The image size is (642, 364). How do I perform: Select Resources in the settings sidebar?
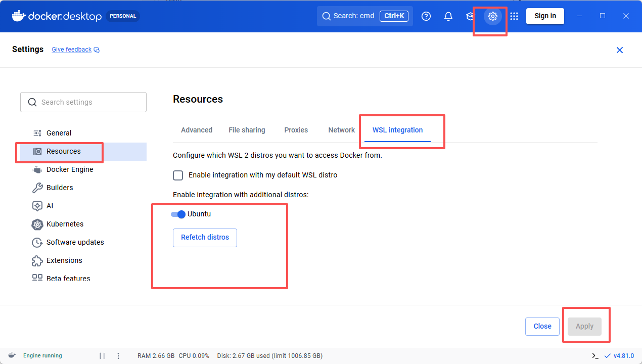pos(83,151)
